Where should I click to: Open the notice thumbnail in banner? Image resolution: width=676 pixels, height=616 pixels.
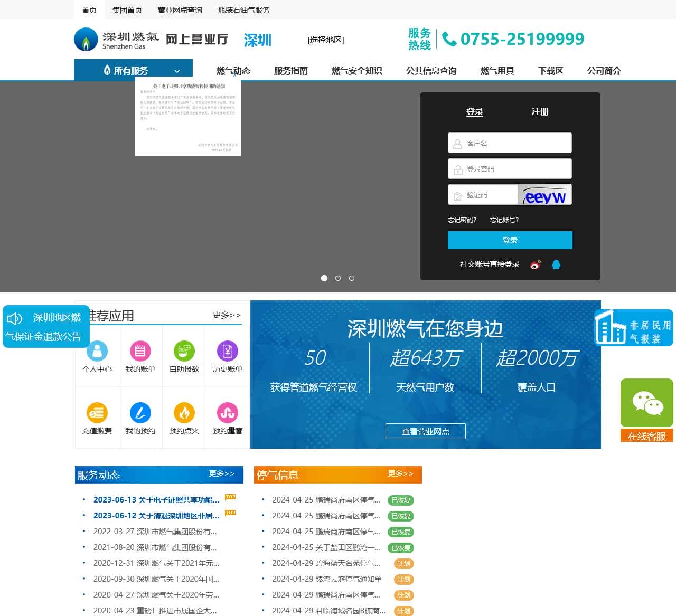188,116
